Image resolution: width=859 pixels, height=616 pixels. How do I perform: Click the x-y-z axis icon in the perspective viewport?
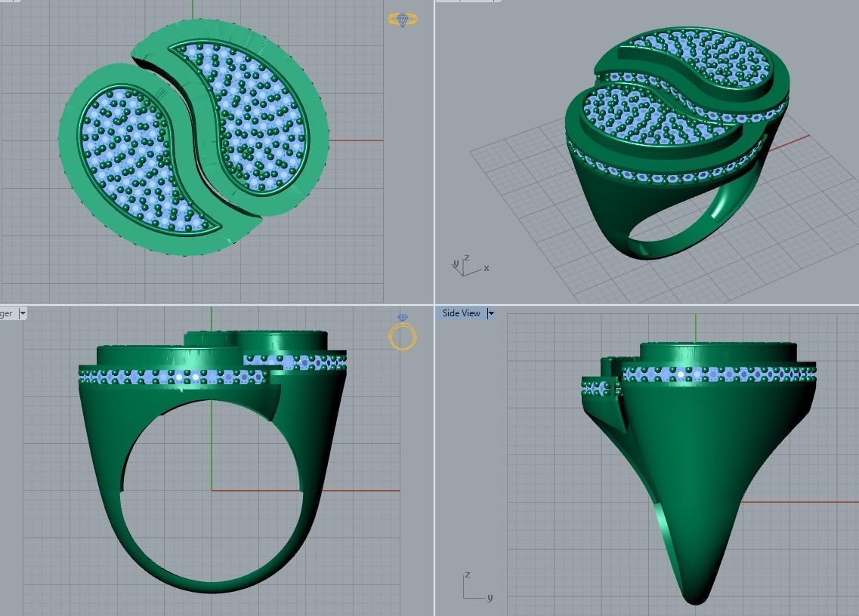click(470, 265)
